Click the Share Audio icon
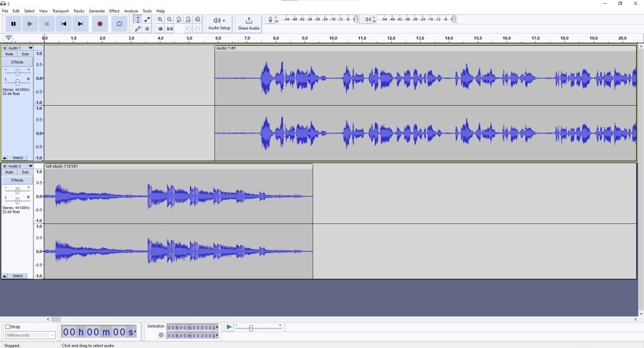Screen dimensions: 644x348 248,21
